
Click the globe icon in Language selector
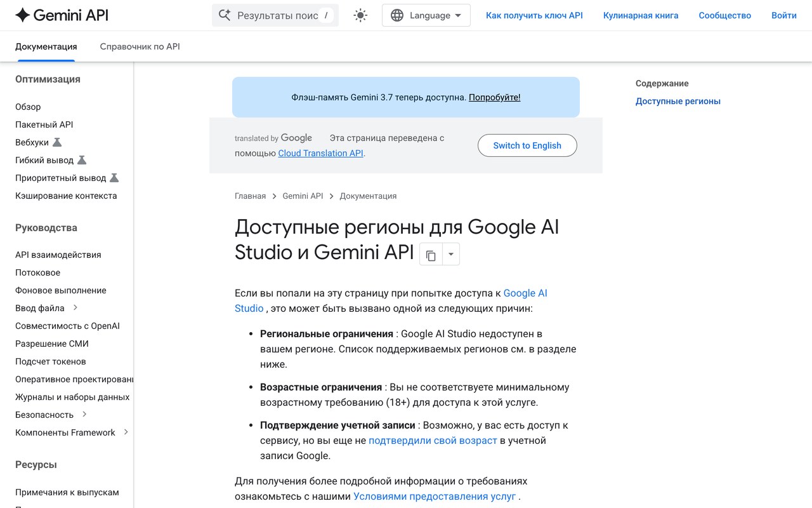(x=397, y=15)
